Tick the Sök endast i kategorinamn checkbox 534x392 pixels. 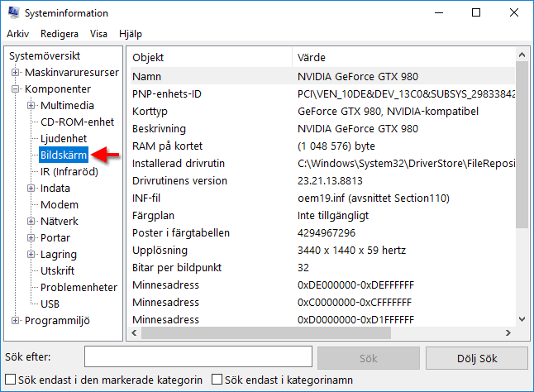click(217, 380)
